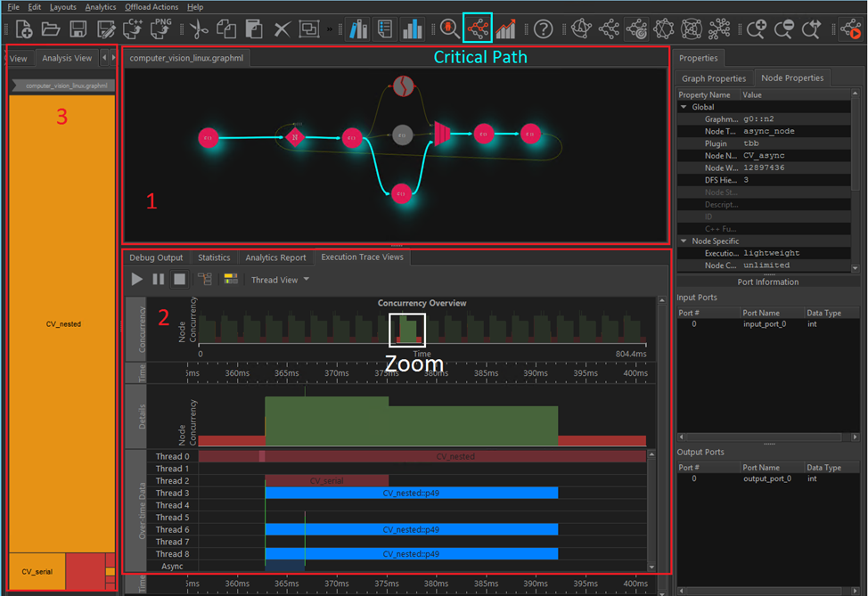The width and height of the screenshot is (868, 596).
Task: Click the red rising chart toolbar icon
Action: [506, 29]
